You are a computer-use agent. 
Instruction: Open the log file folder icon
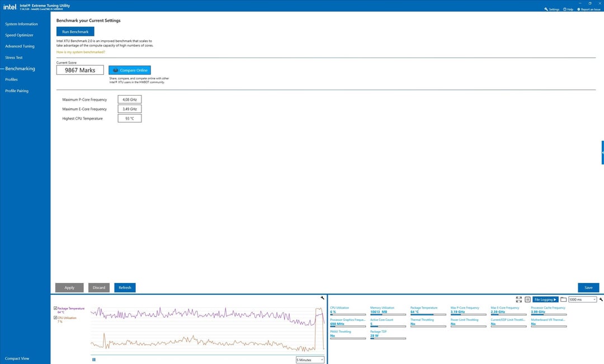click(x=563, y=300)
